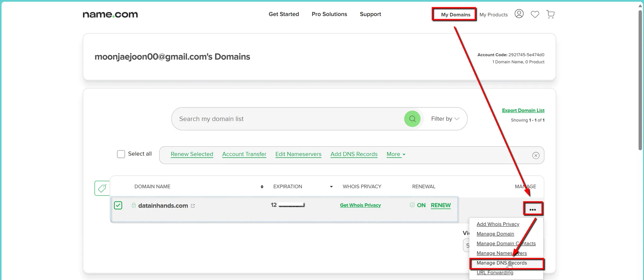Open the datainhands.com domain name link
This screenshot has height=280, width=644.
(163, 206)
